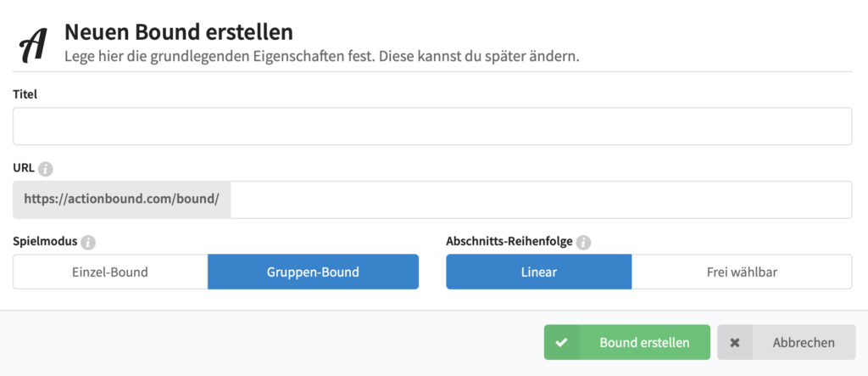Click the Neuen Bound erstellen heading
The image size is (868, 376).
point(179,32)
